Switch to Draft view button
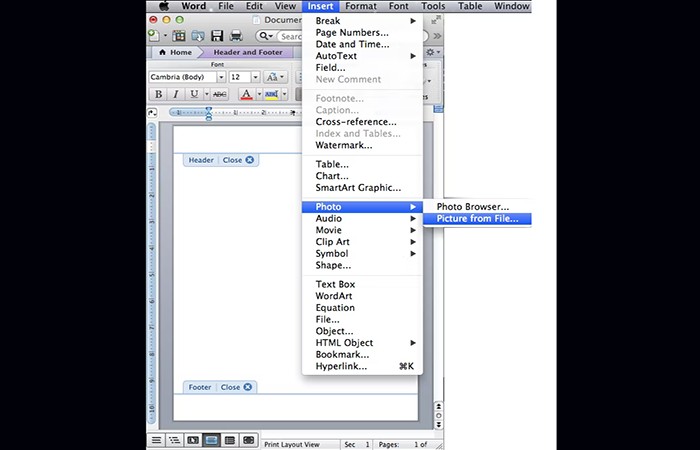 156,441
